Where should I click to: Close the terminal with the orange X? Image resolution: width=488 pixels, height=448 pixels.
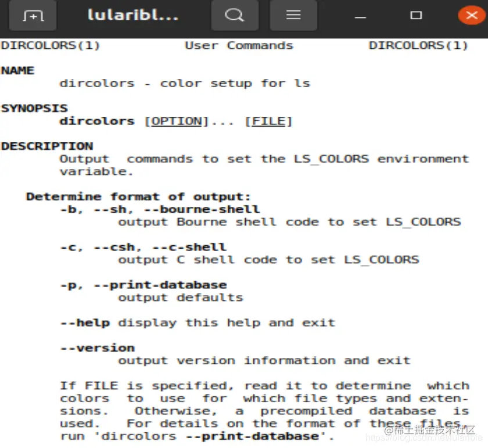pos(472,15)
